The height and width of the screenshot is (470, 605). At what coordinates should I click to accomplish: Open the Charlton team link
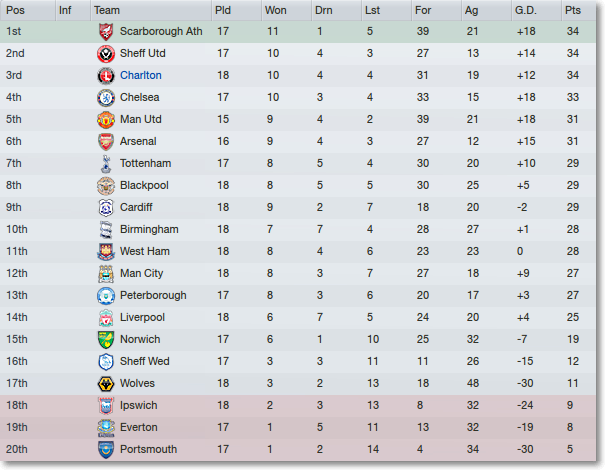pyautogui.click(x=140, y=75)
